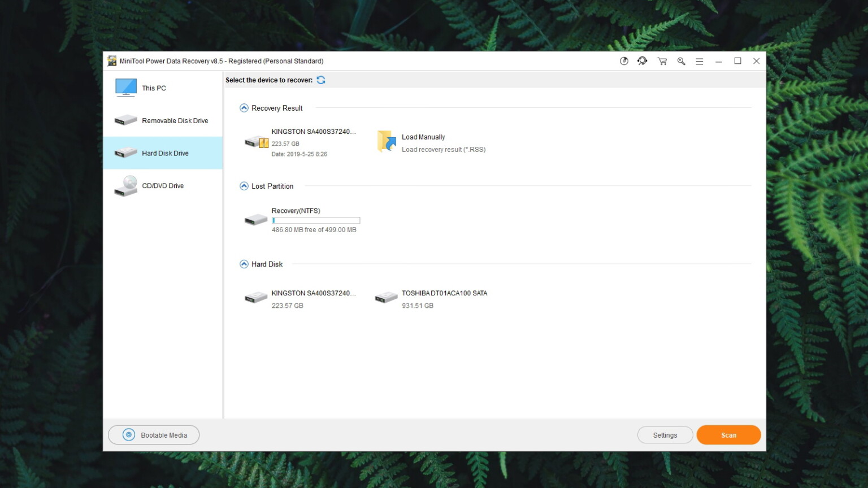868x488 pixels.
Task: Click the Removable Disk Drive icon
Action: pos(125,120)
